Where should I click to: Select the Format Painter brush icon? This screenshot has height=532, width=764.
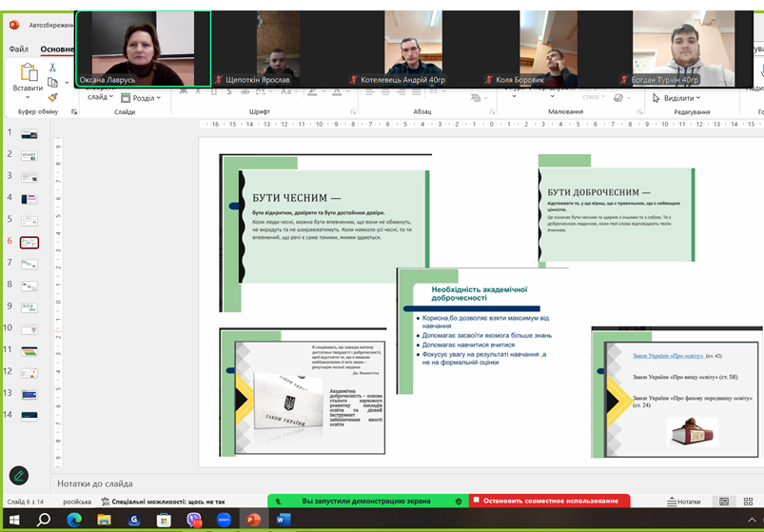[52, 97]
